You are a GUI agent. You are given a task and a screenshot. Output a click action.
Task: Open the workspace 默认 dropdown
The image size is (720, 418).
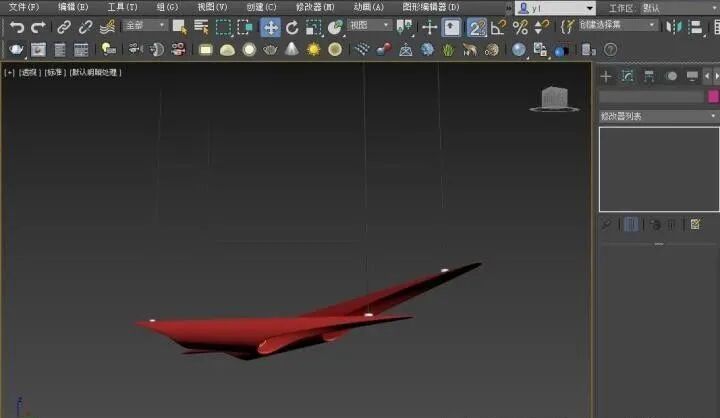[680, 8]
